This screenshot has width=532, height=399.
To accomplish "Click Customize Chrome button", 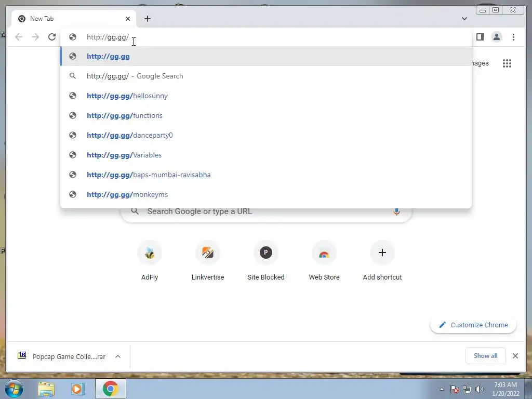I will tap(473, 325).
